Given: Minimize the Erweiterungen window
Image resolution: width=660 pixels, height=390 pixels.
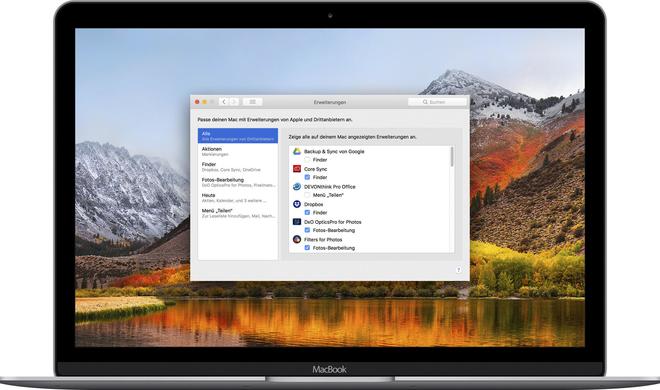Looking at the screenshot, I should 205,102.
